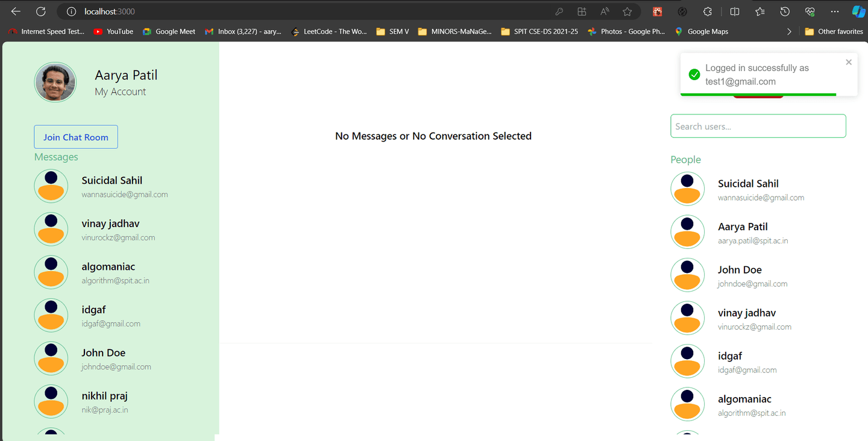
Task: Select algomaniac name in Messages
Action: click(108, 267)
